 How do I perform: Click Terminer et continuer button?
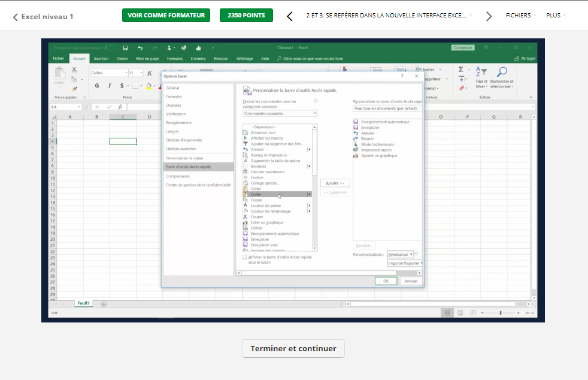(293, 348)
